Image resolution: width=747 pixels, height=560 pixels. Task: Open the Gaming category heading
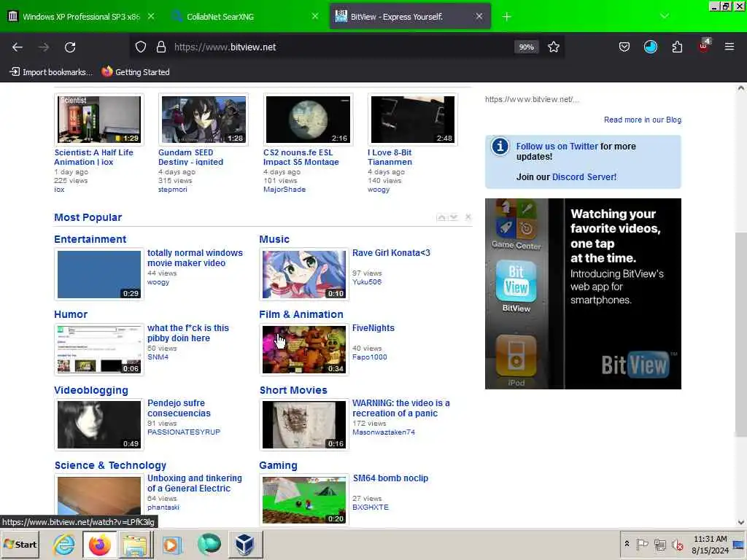pyautogui.click(x=278, y=466)
